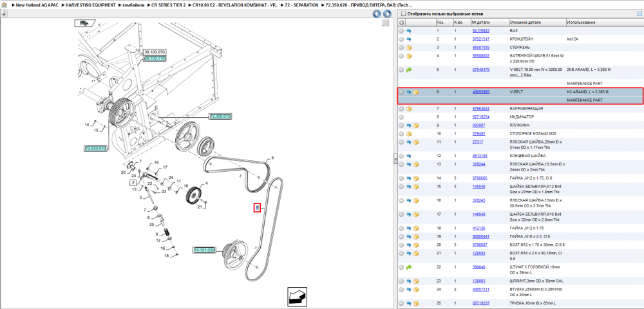Click the package icon for НАТЯЖНОЙ ШКИВ

click(x=409, y=56)
